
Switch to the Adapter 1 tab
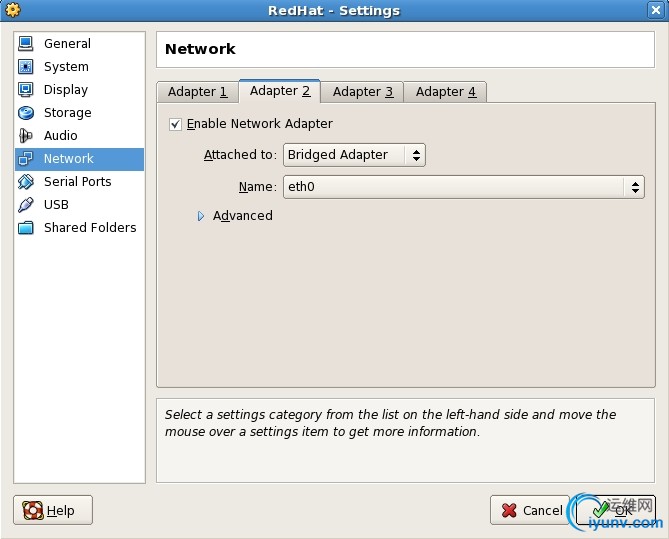pos(197,92)
